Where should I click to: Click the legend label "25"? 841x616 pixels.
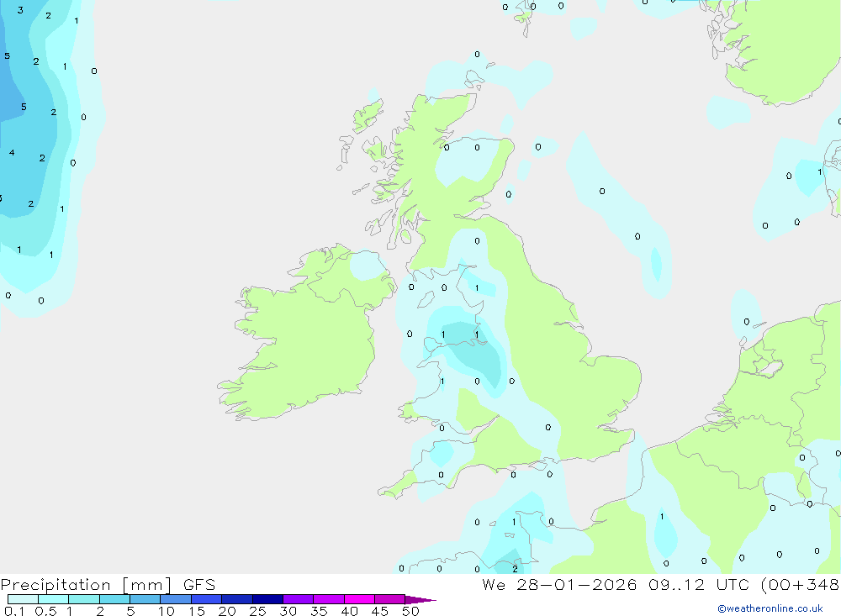point(258,611)
